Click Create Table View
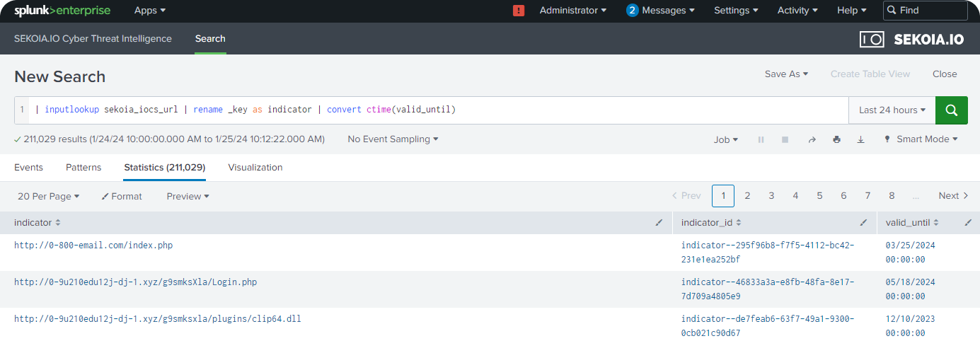Image resolution: width=980 pixels, height=341 pixels. pos(870,74)
